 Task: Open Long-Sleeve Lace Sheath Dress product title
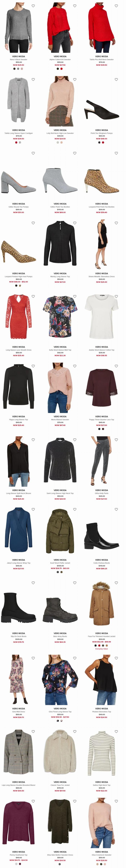[x=19, y=350]
